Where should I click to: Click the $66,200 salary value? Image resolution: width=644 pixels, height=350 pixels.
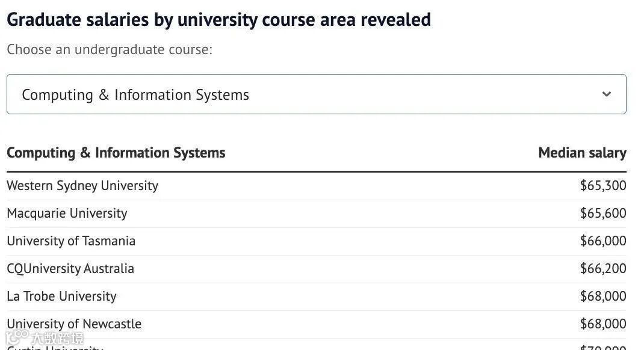coord(603,268)
